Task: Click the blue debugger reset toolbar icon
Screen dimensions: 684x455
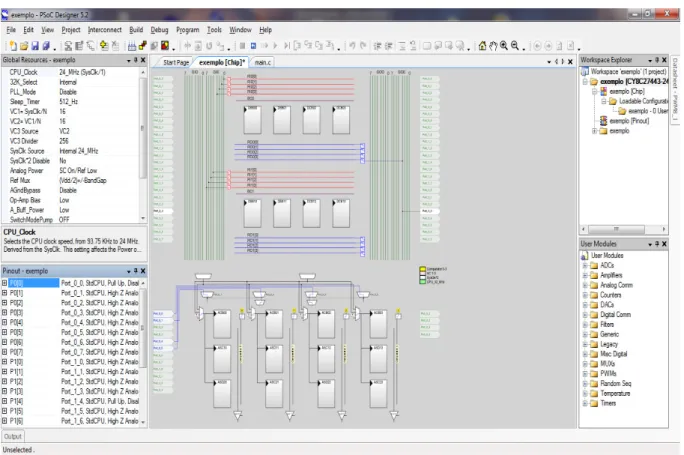Action: pos(253,46)
